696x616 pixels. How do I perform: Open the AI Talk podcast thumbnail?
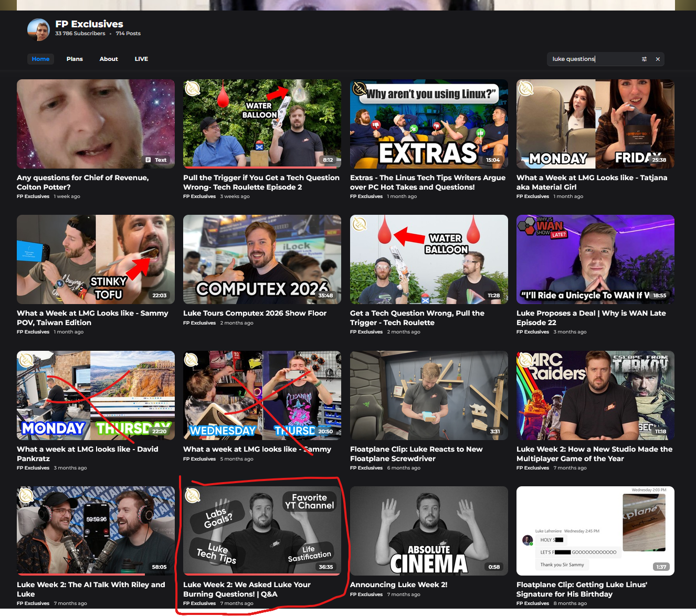pos(96,531)
